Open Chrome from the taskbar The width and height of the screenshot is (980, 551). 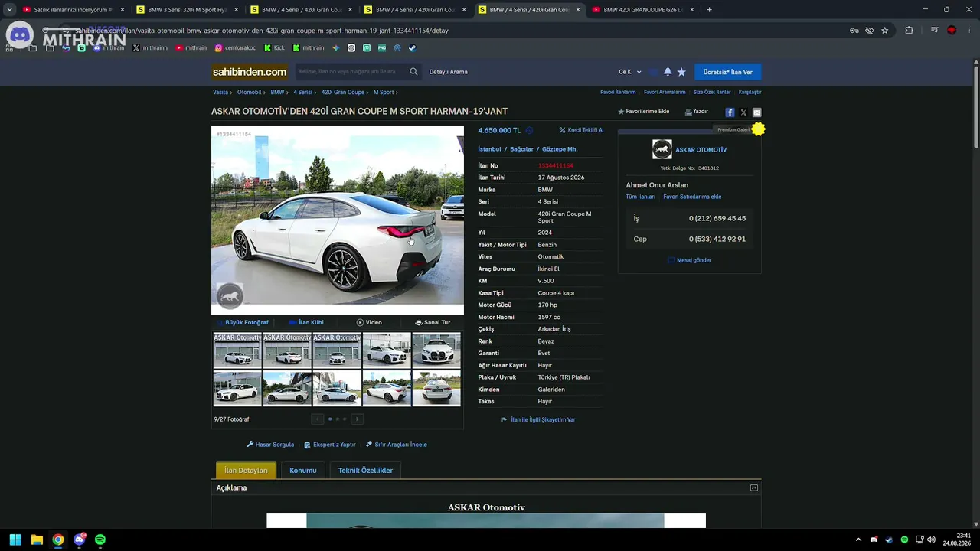[58, 540]
